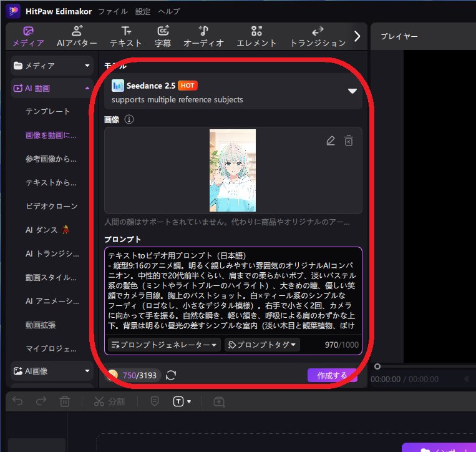Click the uploaded anime character thumbnail
The image size is (476, 452).
[233, 170]
